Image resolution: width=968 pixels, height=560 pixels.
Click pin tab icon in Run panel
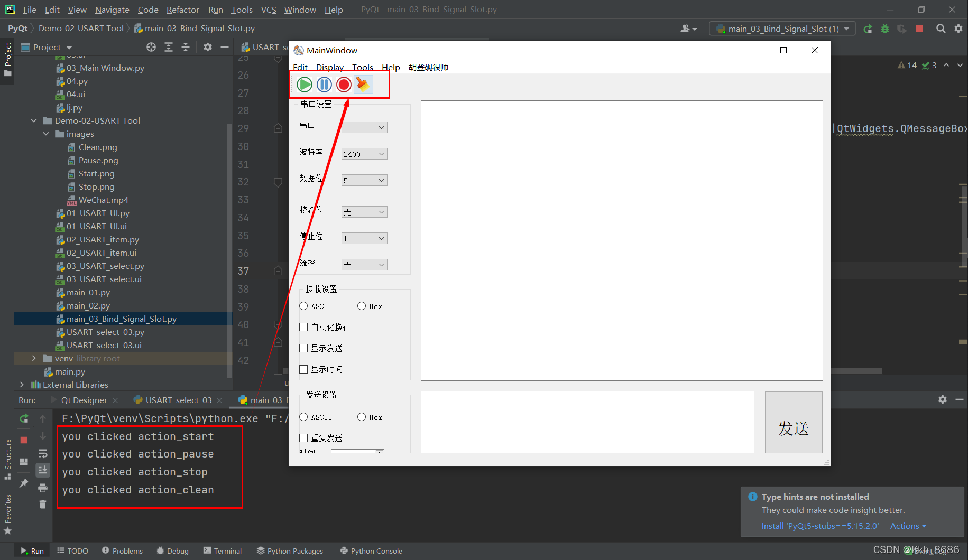click(x=24, y=483)
